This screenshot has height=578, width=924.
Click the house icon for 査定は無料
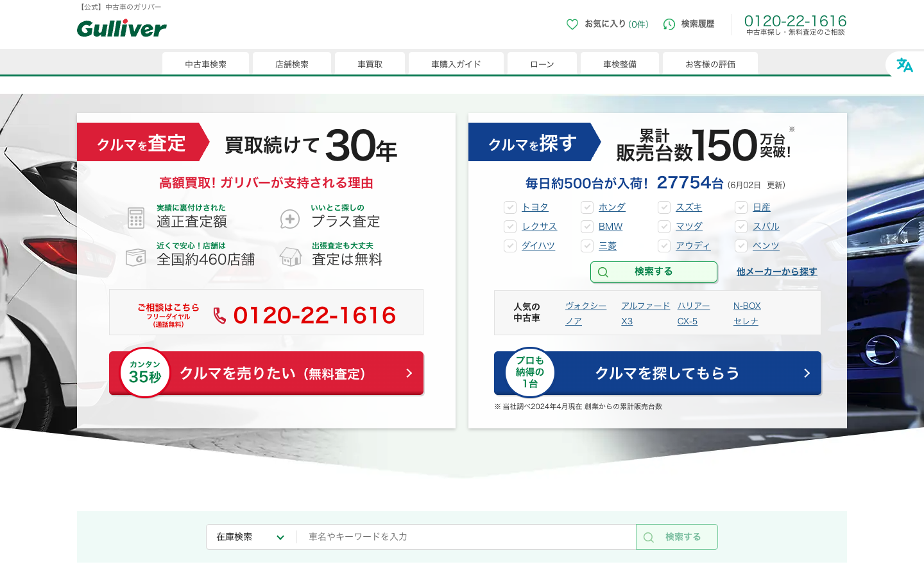click(x=291, y=257)
